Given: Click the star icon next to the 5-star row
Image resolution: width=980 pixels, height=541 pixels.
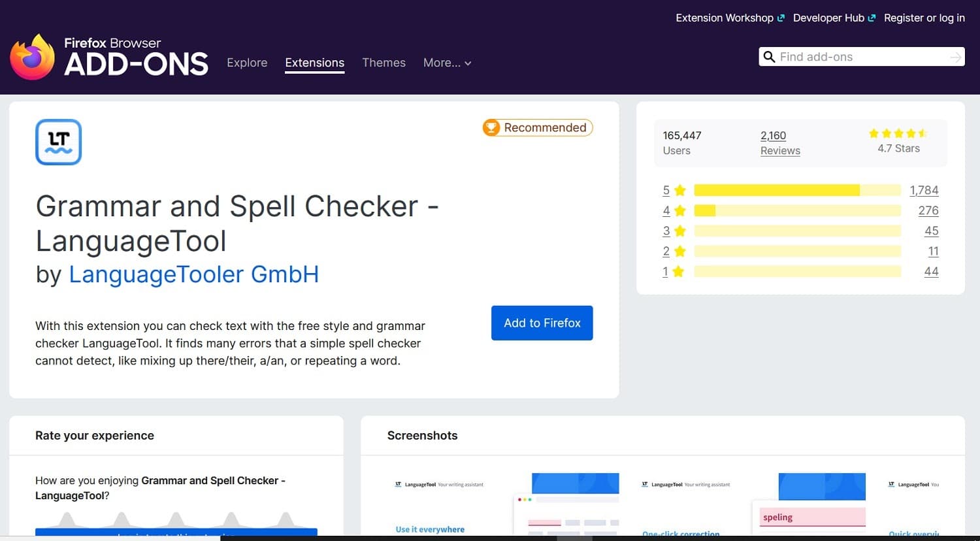Looking at the screenshot, I should (x=679, y=190).
